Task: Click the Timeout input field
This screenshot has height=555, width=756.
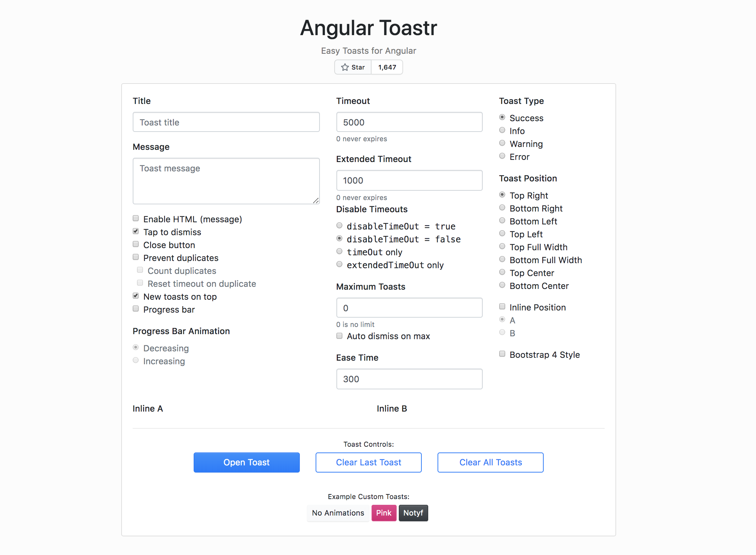Action: coord(409,122)
